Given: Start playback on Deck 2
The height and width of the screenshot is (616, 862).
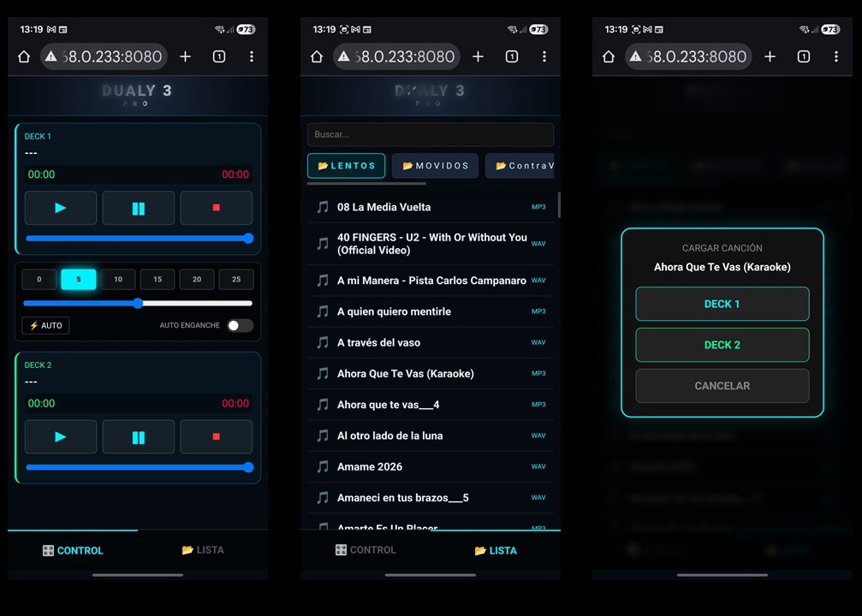Looking at the screenshot, I should 60,436.
